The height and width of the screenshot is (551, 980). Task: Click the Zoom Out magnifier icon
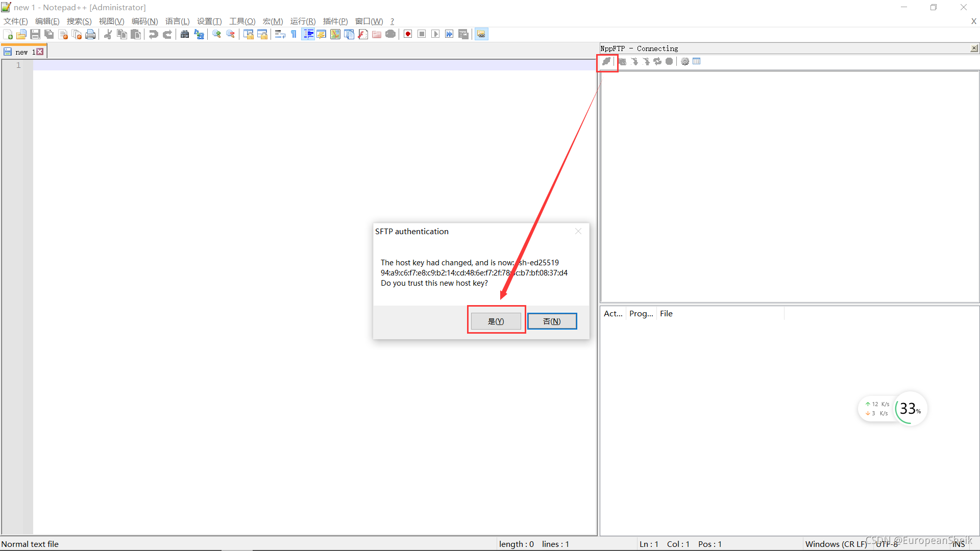pyautogui.click(x=230, y=34)
